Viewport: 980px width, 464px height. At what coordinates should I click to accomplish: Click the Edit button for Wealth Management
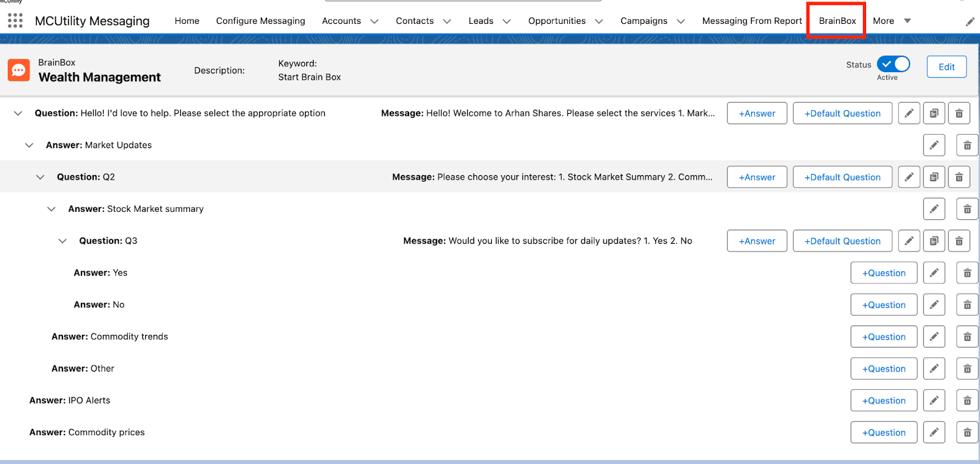946,67
